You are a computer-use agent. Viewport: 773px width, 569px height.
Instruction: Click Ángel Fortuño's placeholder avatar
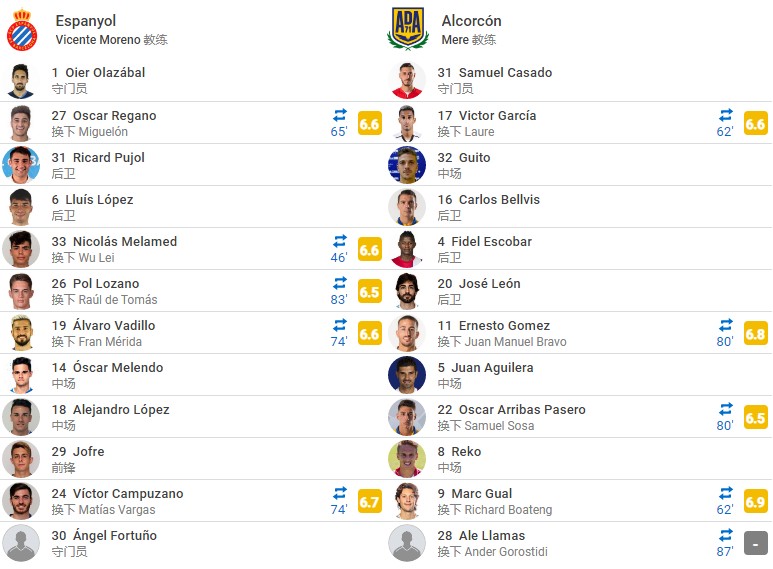coord(21,543)
